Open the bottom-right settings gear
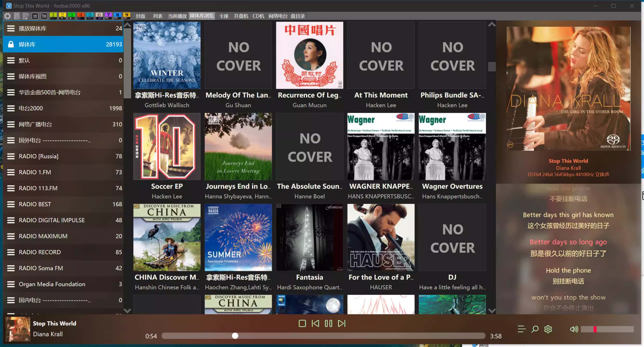The image size is (644, 347). [x=548, y=329]
